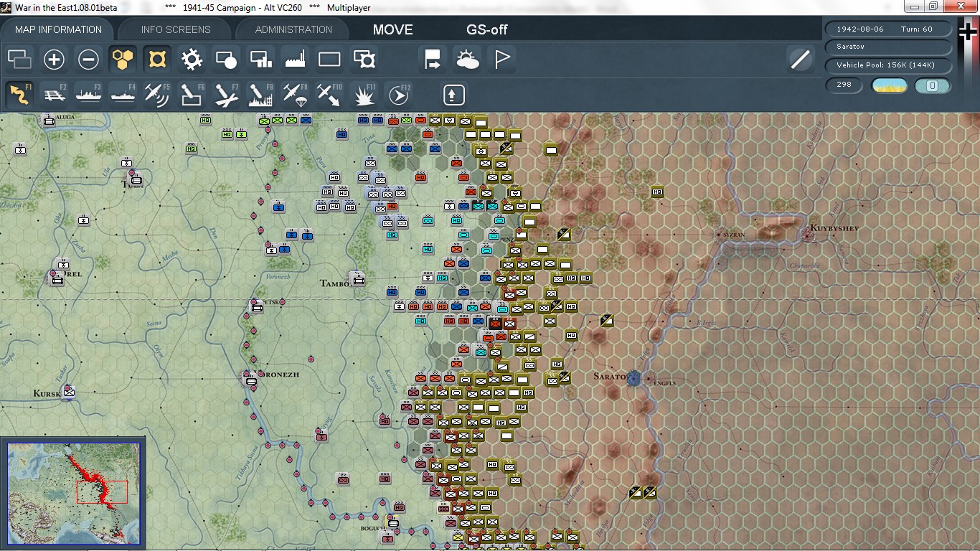Zoom in with plus icon
Image resolution: width=980 pixels, height=551 pixels.
tap(55, 59)
